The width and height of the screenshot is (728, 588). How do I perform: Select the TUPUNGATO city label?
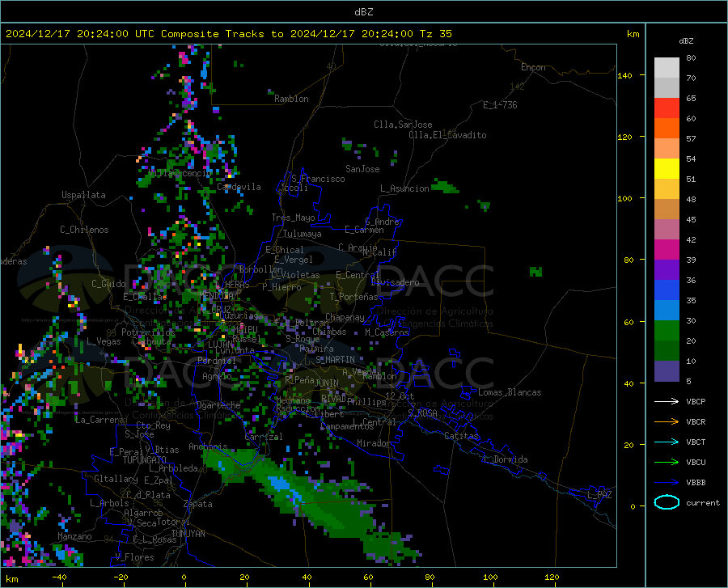[x=145, y=460]
